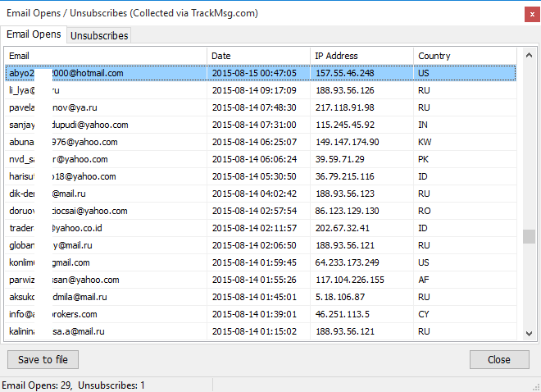Select IP address 46.251.113.5
The width and height of the screenshot is (541, 392).
(343, 314)
